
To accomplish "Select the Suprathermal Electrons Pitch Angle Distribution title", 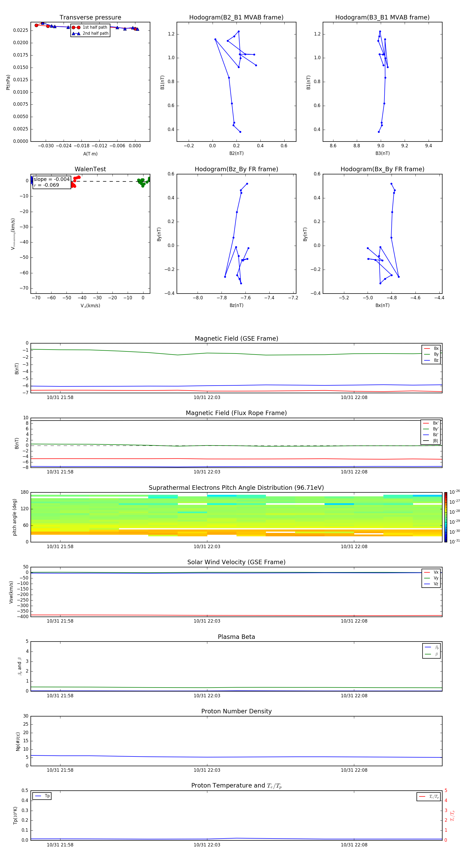I will click(236, 488).
